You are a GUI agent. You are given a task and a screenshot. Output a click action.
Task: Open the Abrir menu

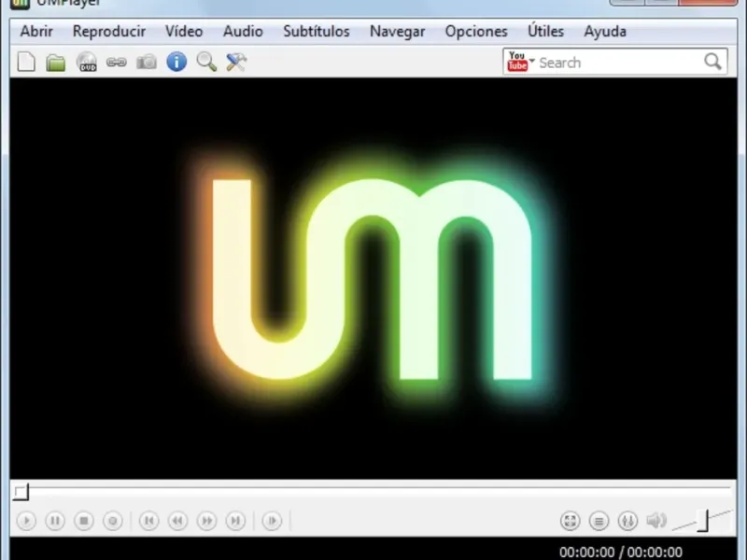pyautogui.click(x=36, y=32)
